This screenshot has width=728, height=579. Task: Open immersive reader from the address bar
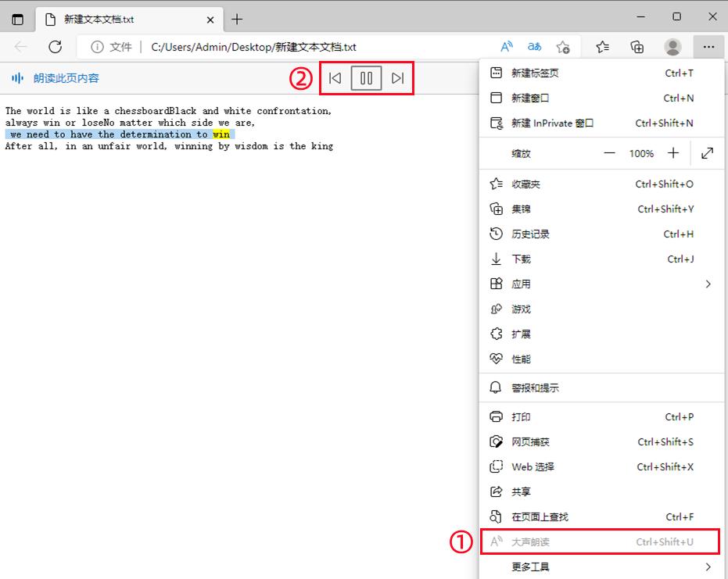pyautogui.click(x=534, y=47)
